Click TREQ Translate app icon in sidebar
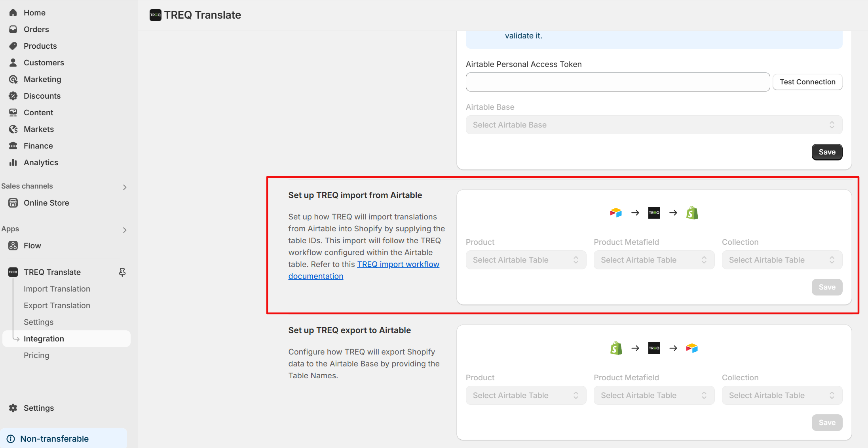 13,272
